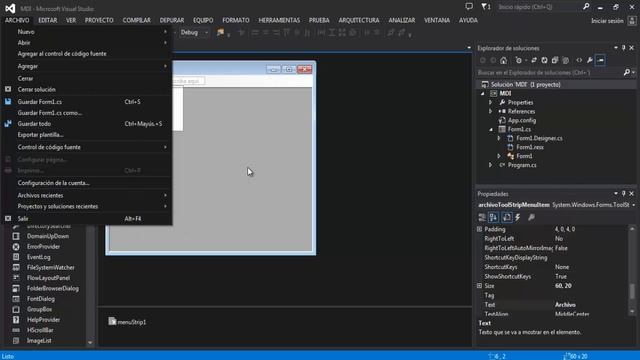
Task: Click the ShowShortcutKeys value True
Action: (x=561, y=277)
